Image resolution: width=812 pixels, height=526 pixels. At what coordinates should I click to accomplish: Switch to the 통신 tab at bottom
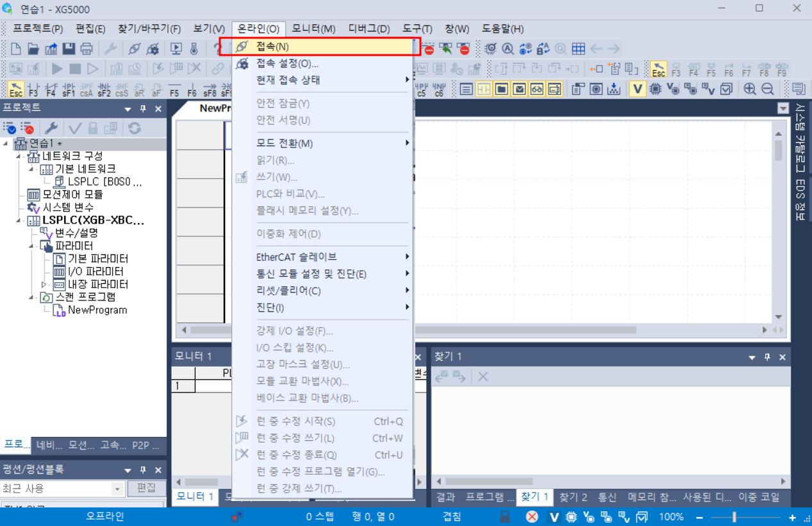coord(607,497)
